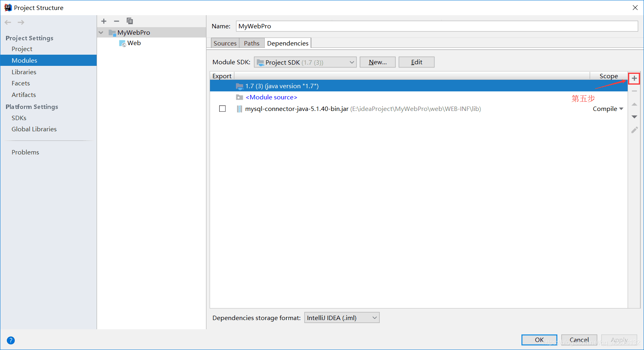Switch to the Sources tab
Viewport: 644px width, 350px height.
(225, 43)
